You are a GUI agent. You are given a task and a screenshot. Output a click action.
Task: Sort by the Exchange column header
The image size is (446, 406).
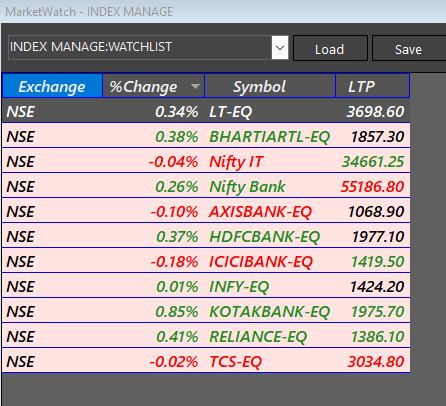(52, 86)
